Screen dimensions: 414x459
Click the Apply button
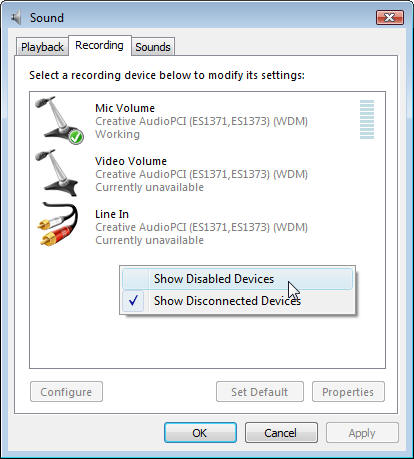click(x=362, y=433)
